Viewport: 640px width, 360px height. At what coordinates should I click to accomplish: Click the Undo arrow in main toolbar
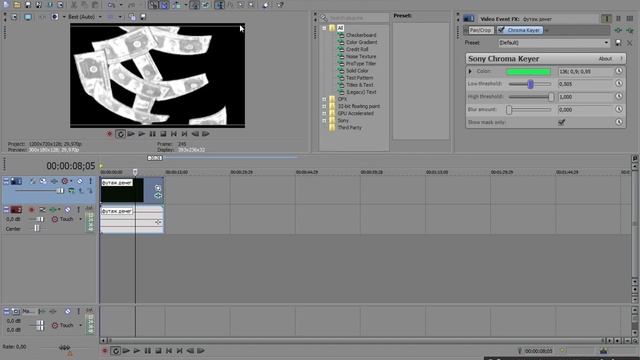pos(111,5)
